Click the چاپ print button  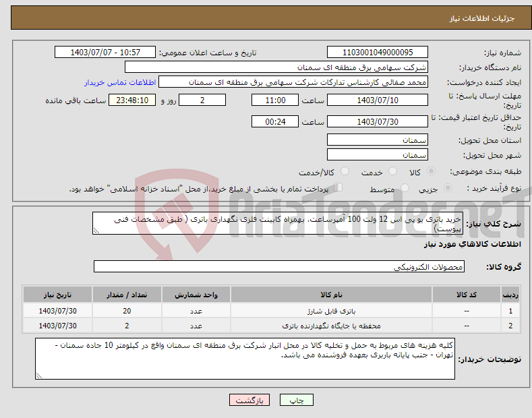click(297, 400)
